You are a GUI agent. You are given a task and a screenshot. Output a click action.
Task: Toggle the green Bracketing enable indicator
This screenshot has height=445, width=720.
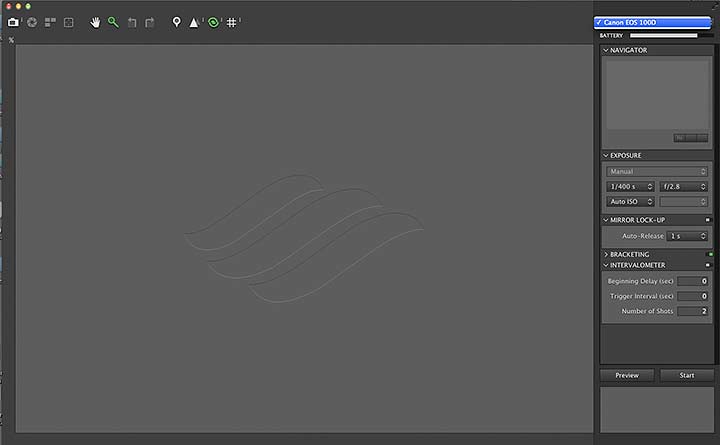[710, 254]
